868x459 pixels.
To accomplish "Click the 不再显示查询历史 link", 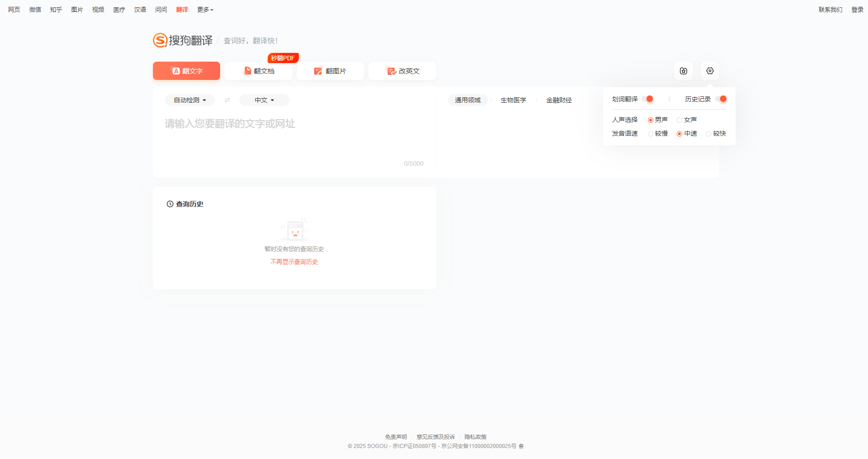I will [294, 262].
